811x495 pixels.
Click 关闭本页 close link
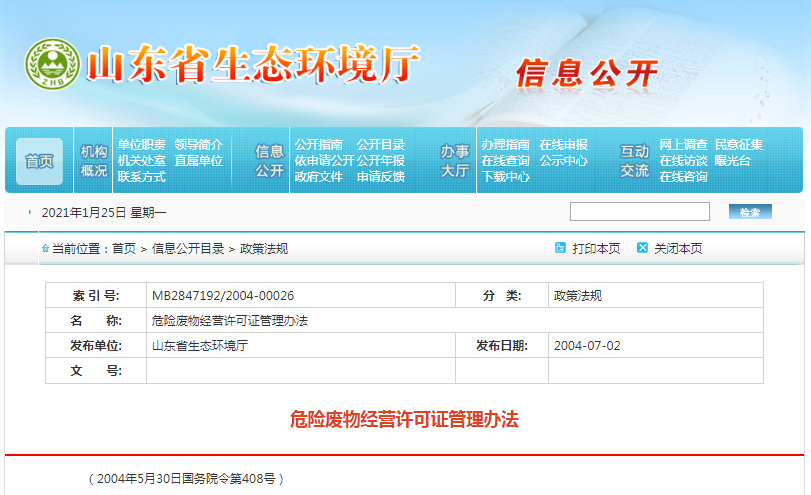(x=678, y=249)
